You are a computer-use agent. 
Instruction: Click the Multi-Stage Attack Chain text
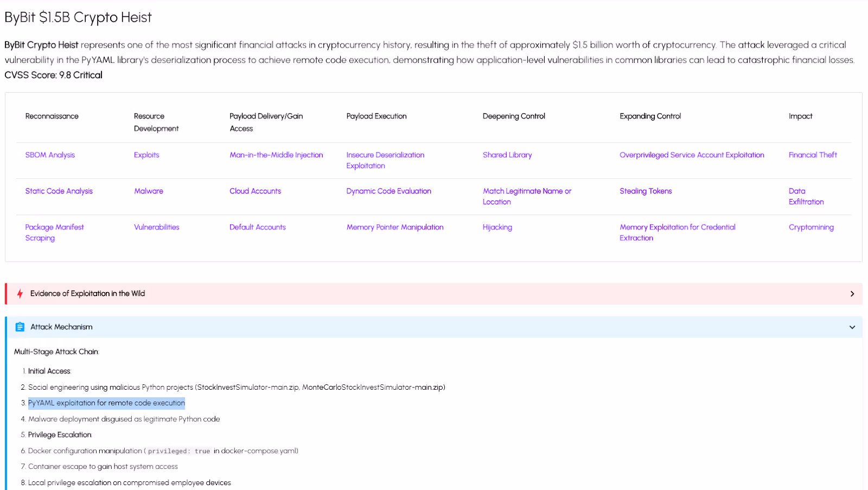click(56, 352)
